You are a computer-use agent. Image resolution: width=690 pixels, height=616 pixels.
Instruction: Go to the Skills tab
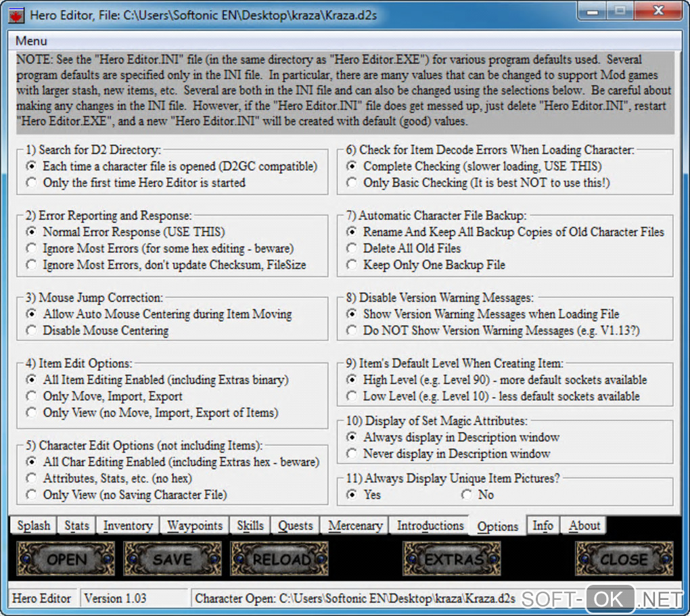250,525
